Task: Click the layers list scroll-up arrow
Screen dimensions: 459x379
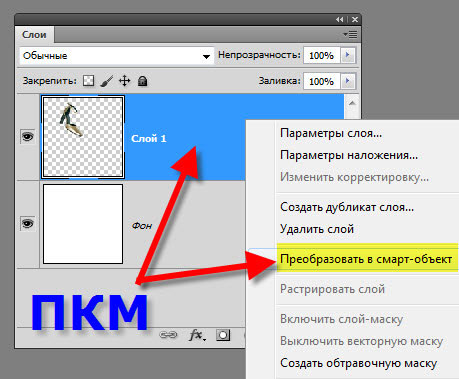Action: point(352,103)
